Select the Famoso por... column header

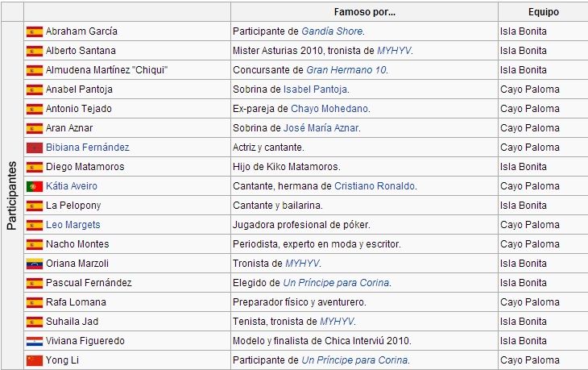(365, 12)
